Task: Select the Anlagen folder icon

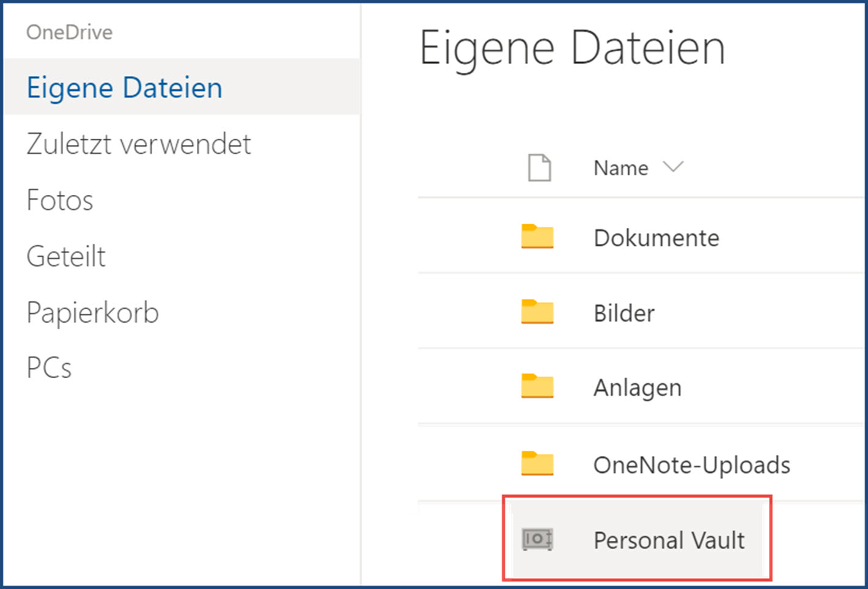Action: tap(537, 386)
